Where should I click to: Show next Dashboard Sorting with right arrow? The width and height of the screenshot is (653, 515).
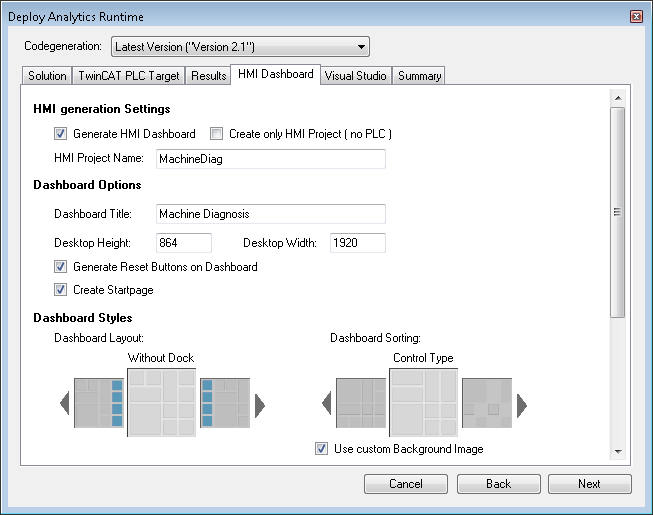(522, 405)
